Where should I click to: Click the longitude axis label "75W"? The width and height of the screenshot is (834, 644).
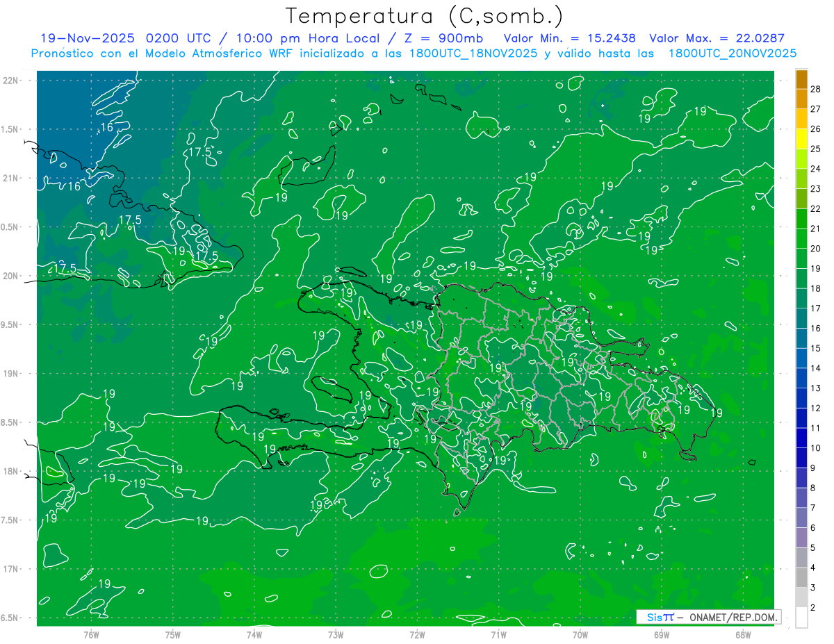173,635
